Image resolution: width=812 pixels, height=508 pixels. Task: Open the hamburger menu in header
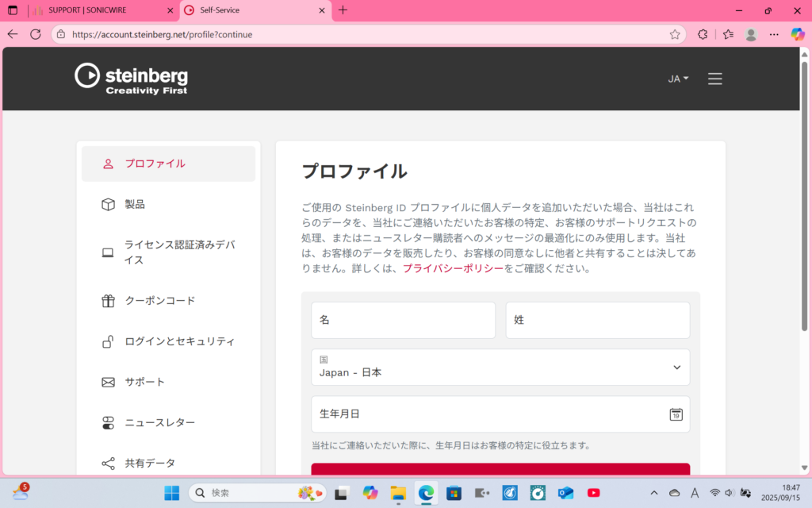[714, 79]
